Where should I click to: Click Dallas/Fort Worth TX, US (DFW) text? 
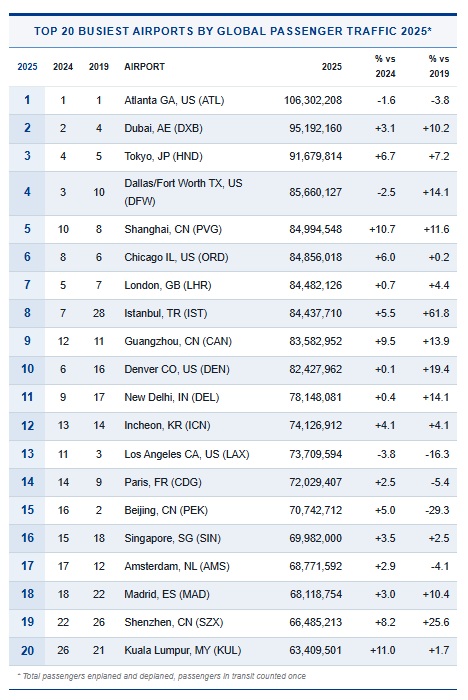click(183, 192)
